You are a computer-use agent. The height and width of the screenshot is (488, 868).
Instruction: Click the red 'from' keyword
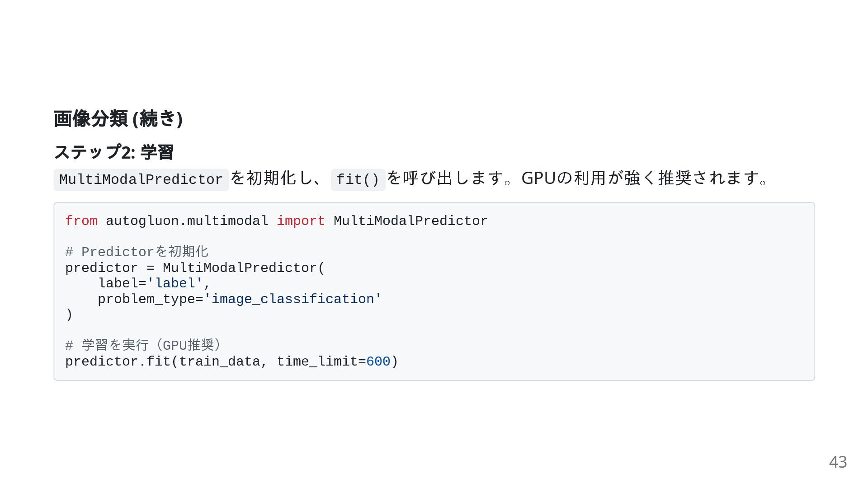pyautogui.click(x=81, y=221)
